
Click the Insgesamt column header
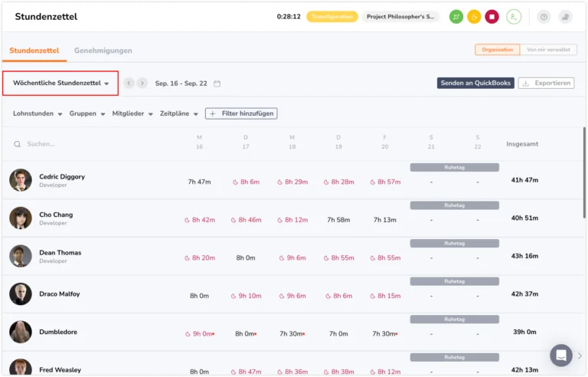click(522, 144)
